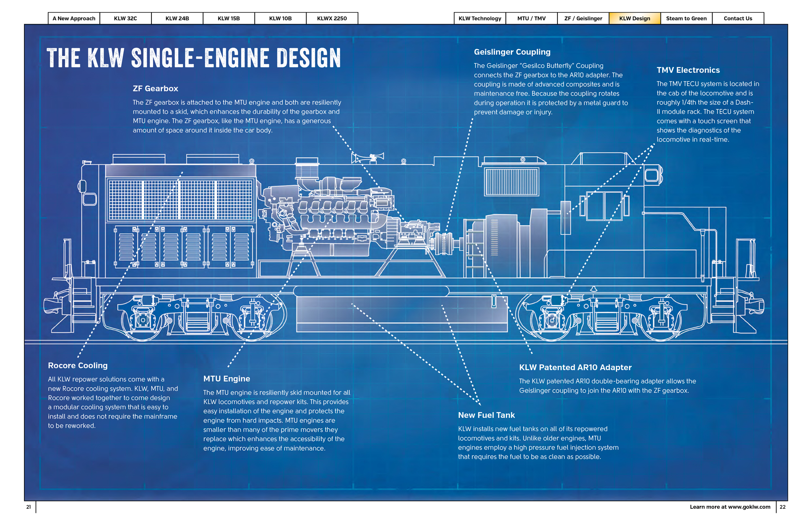Click page number 21
Viewport: 812px width, 525px height.
coord(28,507)
